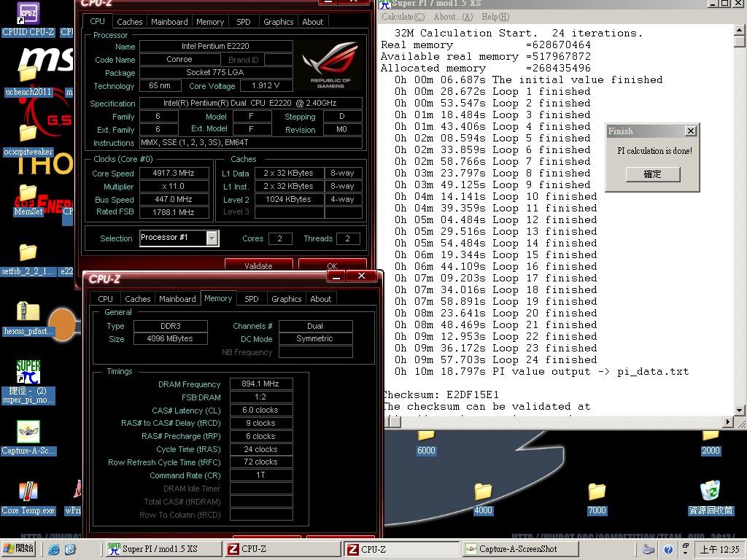Select Graphics tab in lower CPU-Z window
This screenshot has width=747, height=560.
click(x=286, y=299)
